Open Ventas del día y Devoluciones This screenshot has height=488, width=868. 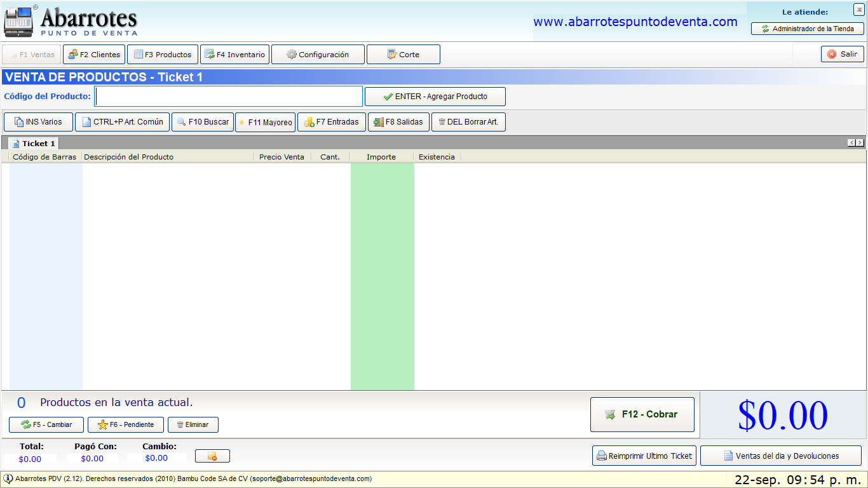pos(781,456)
